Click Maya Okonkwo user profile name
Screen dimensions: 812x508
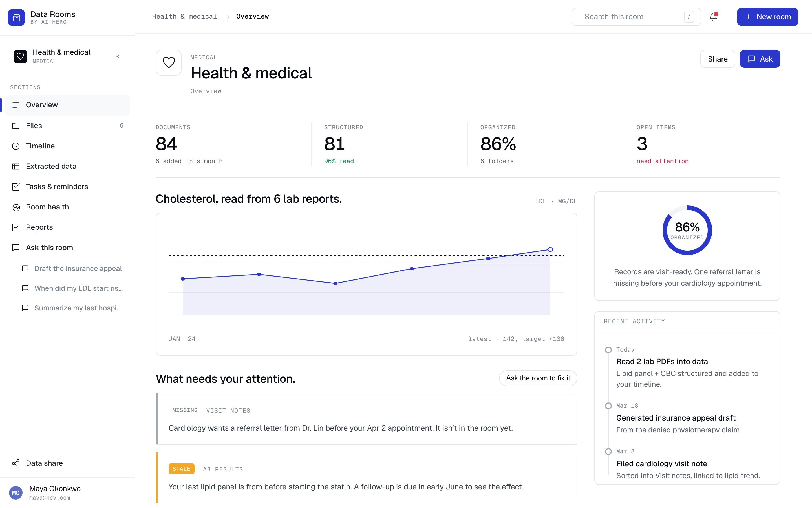55,489
